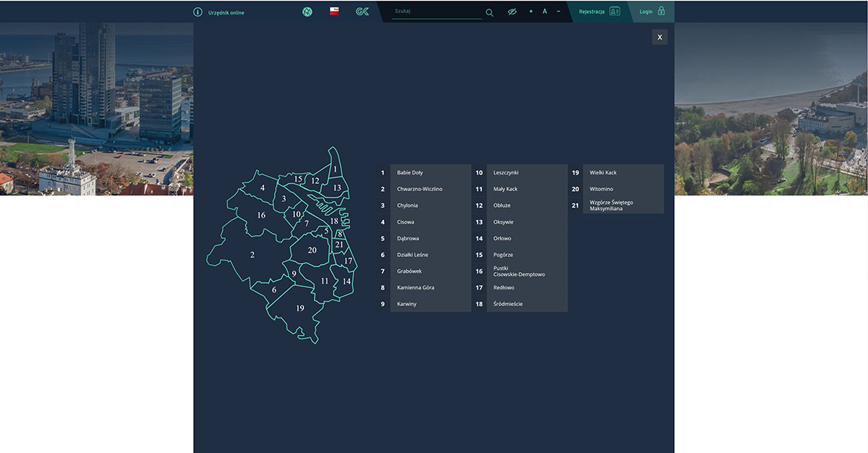Reset text size with the A button
The image size is (868, 453).
pos(545,12)
